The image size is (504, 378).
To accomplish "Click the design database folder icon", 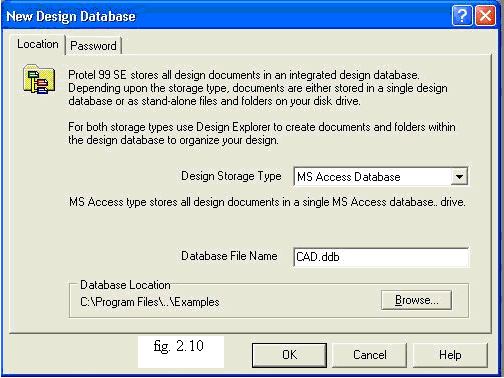I will [39, 79].
